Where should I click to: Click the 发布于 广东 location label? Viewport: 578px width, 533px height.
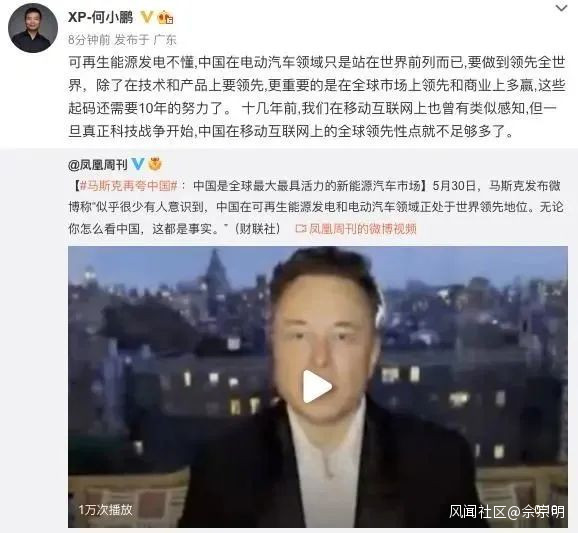pyautogui.click(x=146, y=39)
